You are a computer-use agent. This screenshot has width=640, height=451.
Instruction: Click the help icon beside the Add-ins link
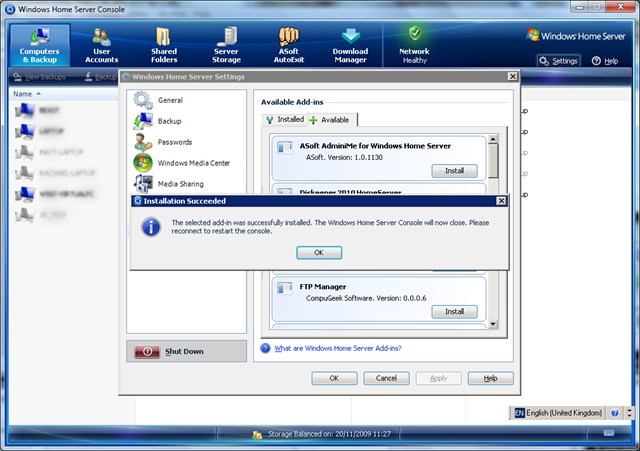(265, 348)
